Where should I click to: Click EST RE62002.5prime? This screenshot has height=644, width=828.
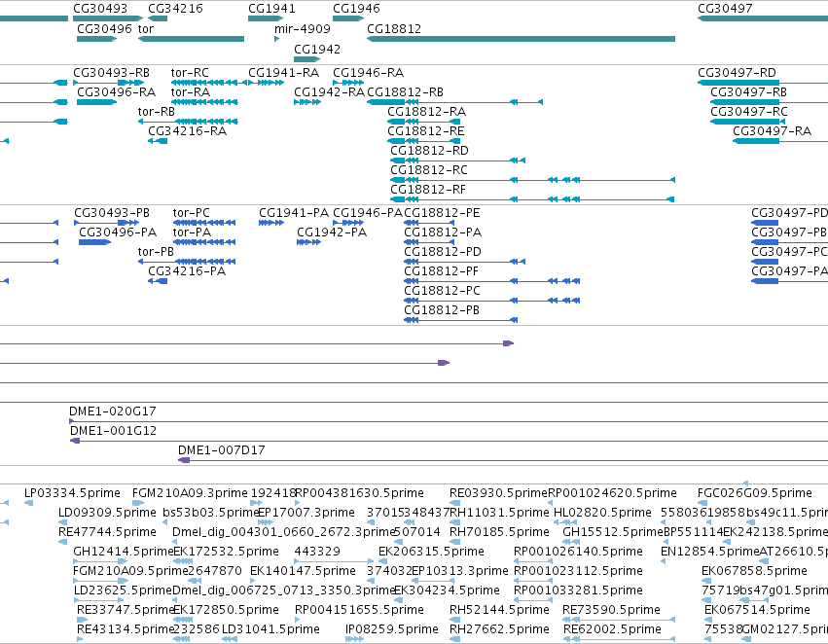coord(611,629)
